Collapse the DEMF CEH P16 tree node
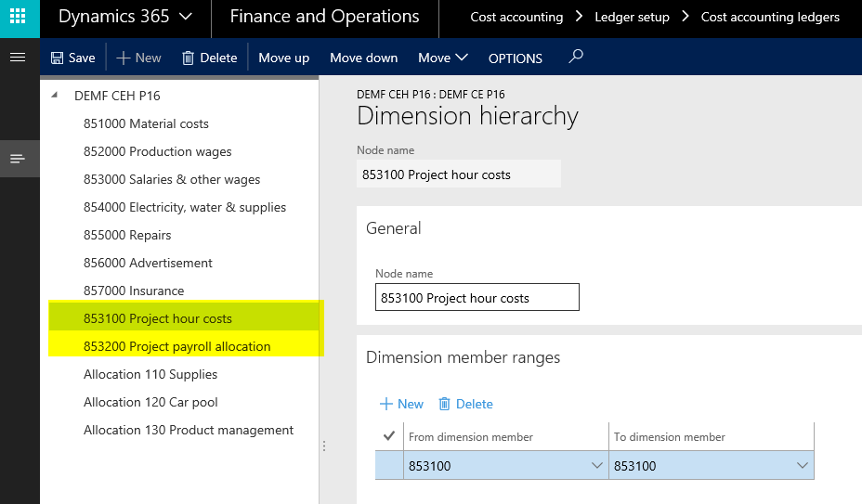The width and height of the screenshot is (862, 504). 54,96
